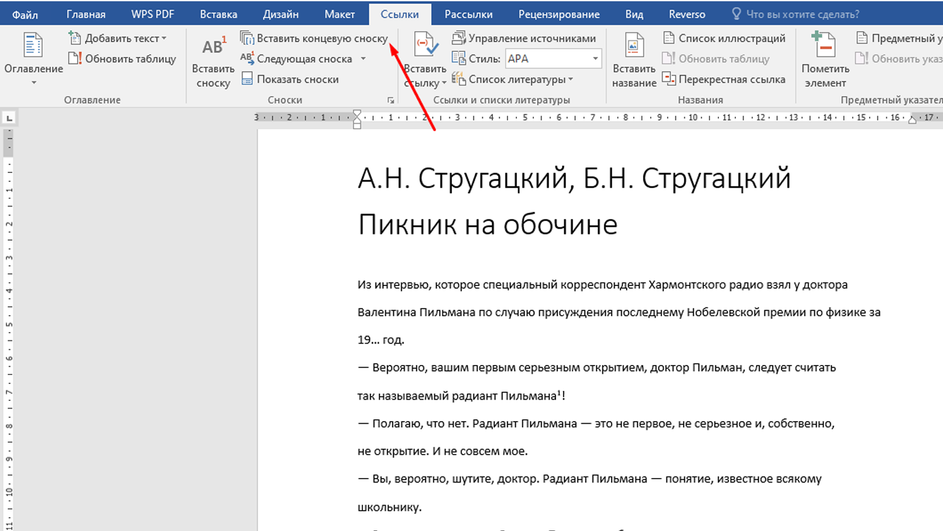The image size is (943, 531).
Task: Click the 'Что вы хотите сделать?' search box
Action: click(x=802, y=14)
